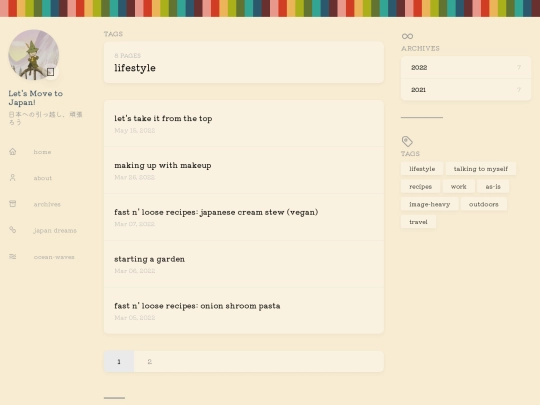Click the home icon in sidebar

(13, 152)
